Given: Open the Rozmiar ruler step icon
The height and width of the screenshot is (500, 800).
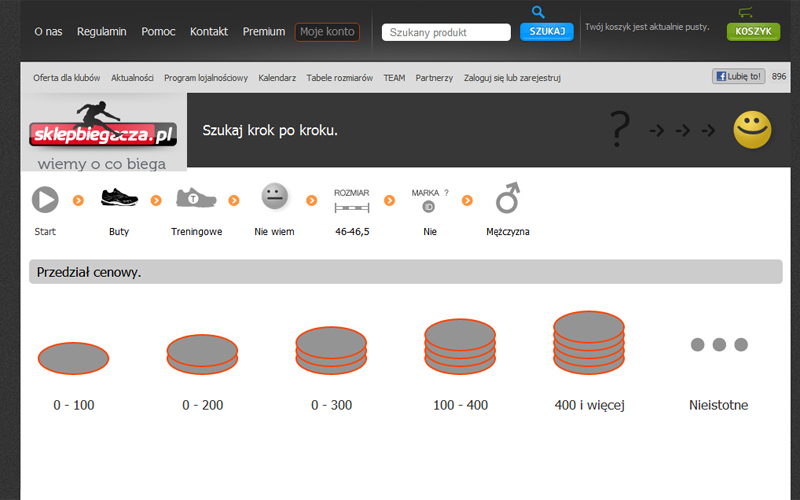Looking at the screenshot, I should pyautogui.click(x=352, y=201).
